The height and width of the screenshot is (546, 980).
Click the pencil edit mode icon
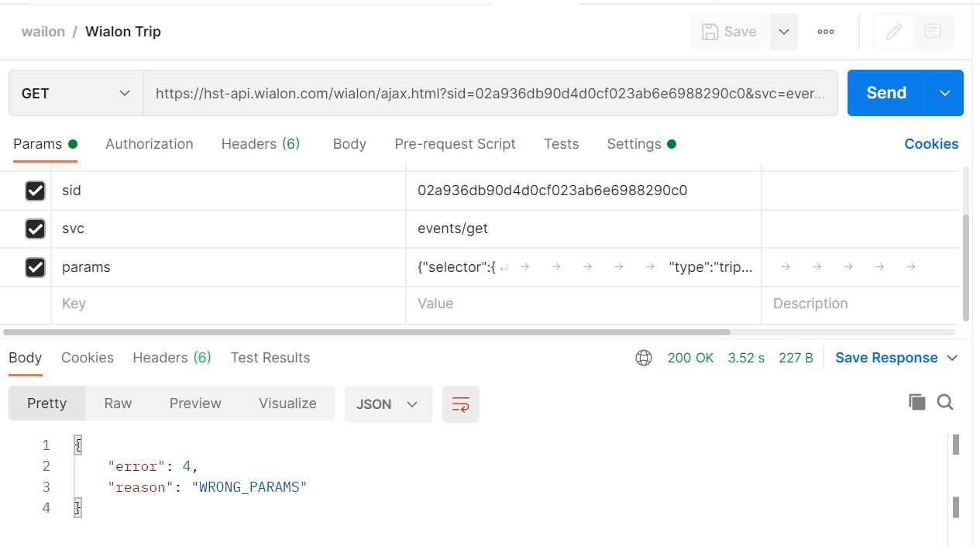[x=893, y=32]
